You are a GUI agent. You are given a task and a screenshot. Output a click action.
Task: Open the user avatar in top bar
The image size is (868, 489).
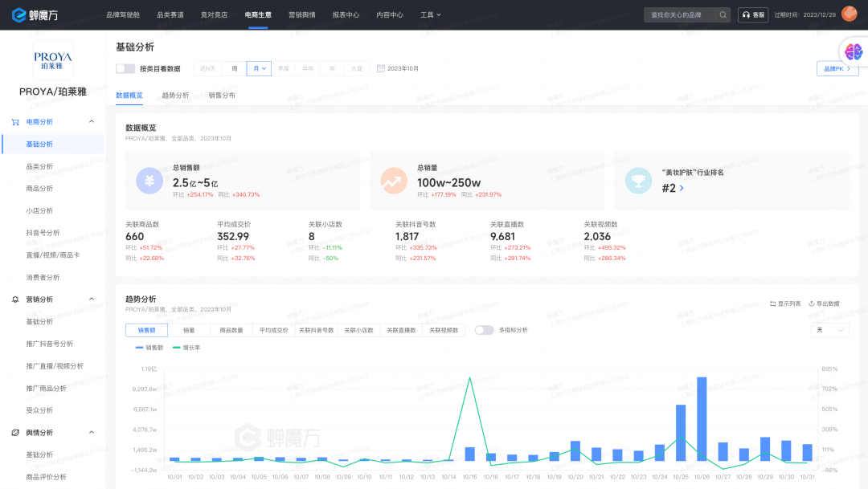[x=849, y=14]
